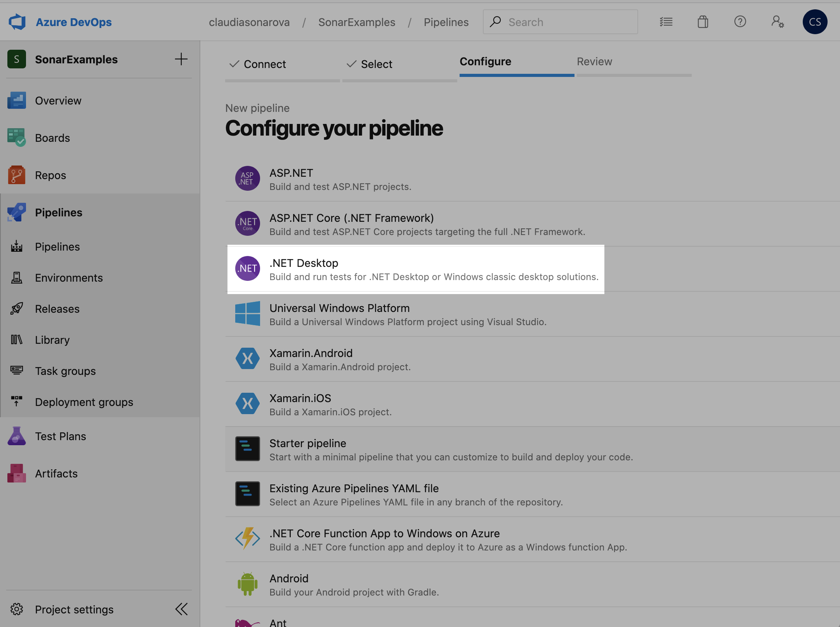
Task: Click the Azure Functions lightning bolt icon
Action: [248, 538]
